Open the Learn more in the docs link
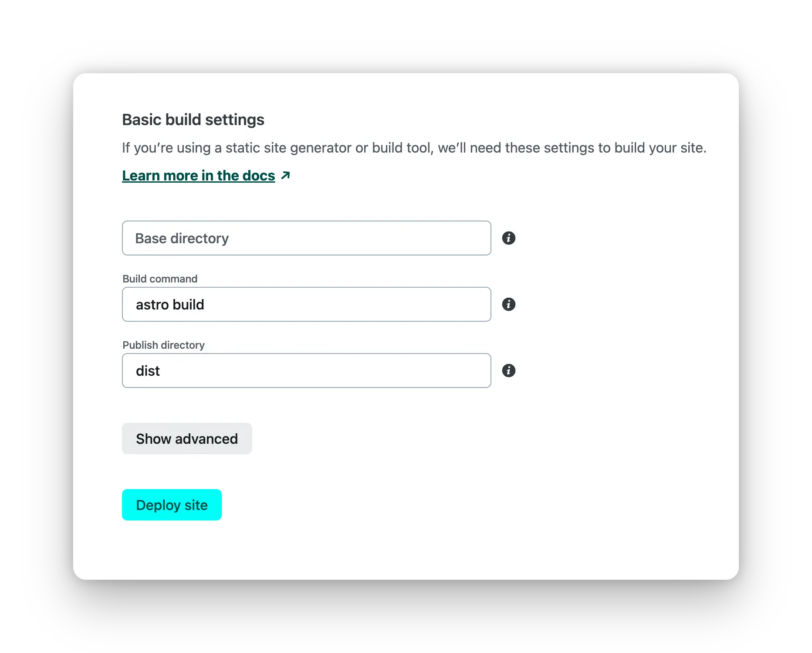Viewport: 812px width, 653px height. click(x=199, y=175)
